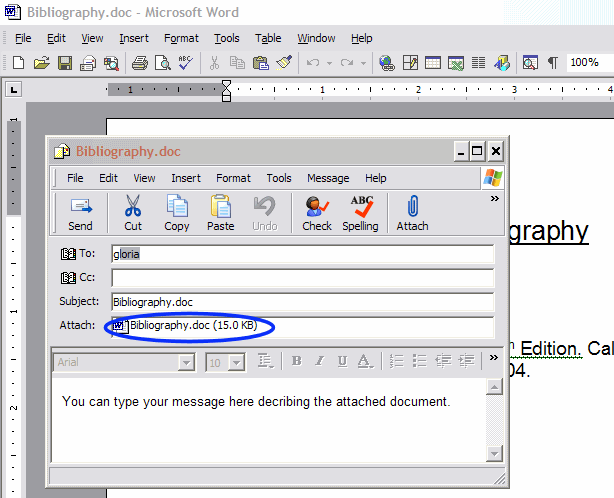The image size is (614, 498).
Task: Save the document with the floppy disk icon
Action: tap(65, 63)
